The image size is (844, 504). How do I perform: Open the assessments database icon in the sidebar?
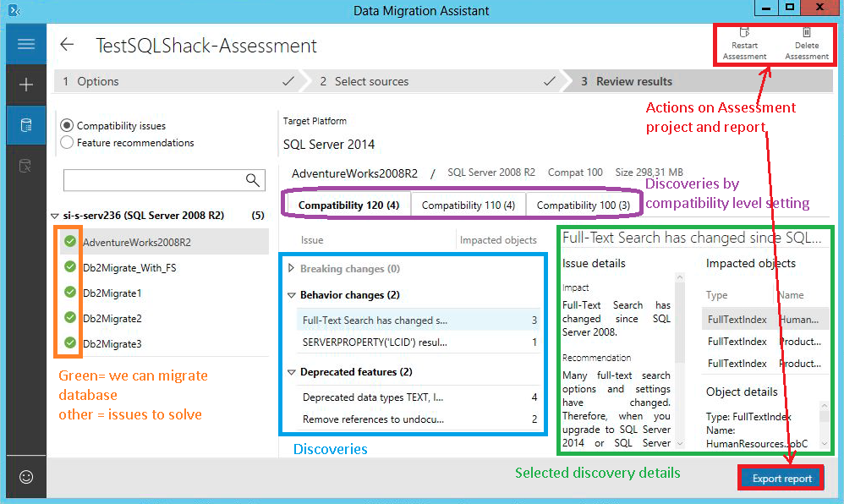[26, 126]
